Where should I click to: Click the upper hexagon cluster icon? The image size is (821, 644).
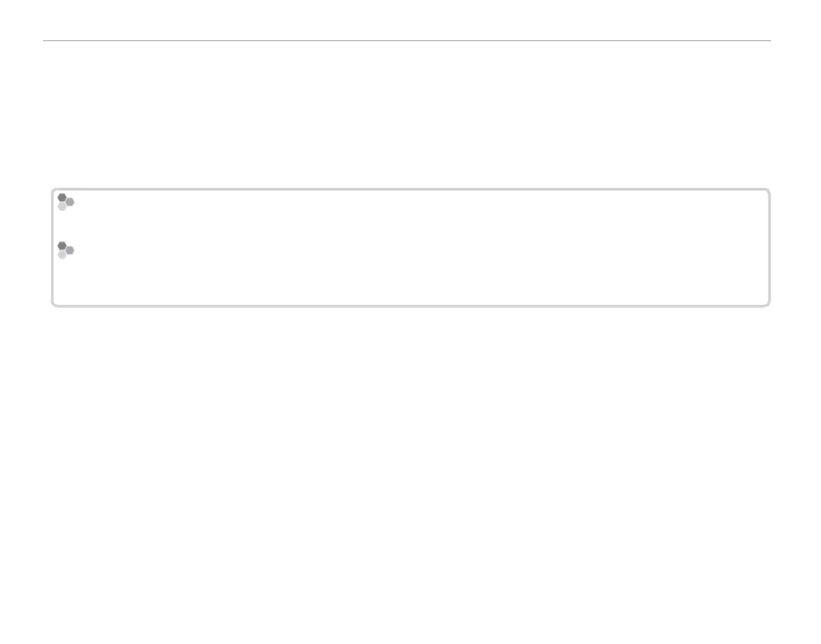coord(65,202)
